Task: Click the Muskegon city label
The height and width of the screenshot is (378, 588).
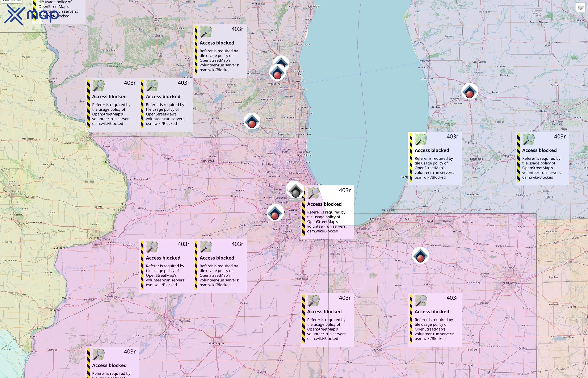Action: (x=426, y=61)
